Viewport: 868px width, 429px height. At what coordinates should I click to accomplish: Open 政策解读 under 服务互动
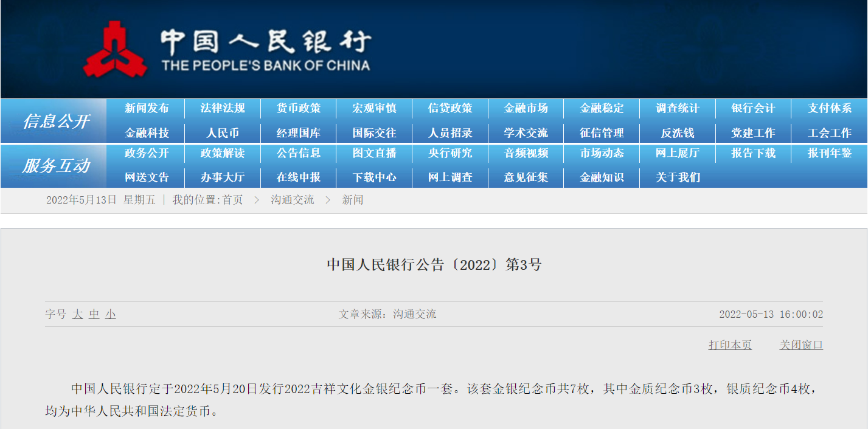coord(223,153)
